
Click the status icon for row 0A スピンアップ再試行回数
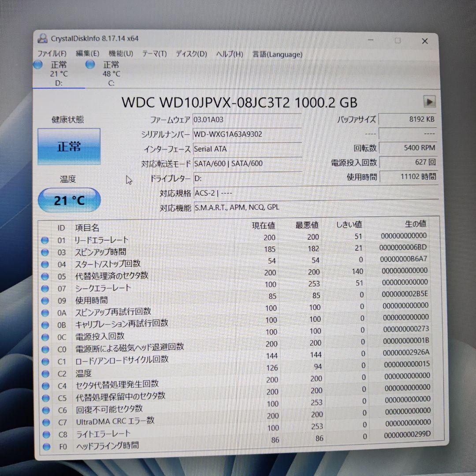pyautogui.click(x=45, y=313)
